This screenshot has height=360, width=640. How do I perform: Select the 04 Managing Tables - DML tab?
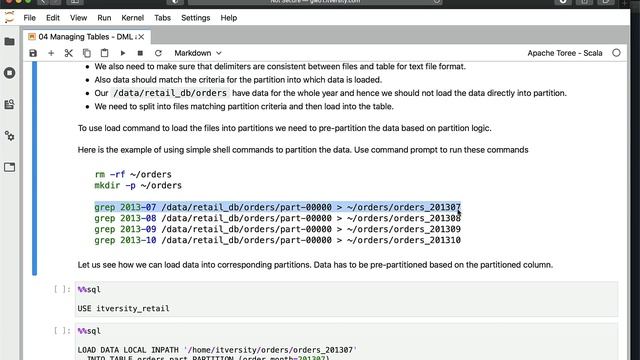87,37
